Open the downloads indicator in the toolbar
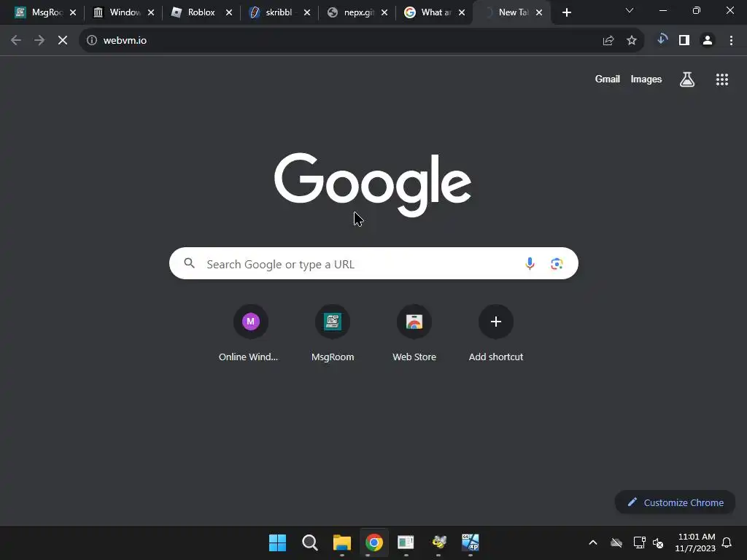Image resolution: width=747 pixels, height=560 pixels. tap(662, 40)
